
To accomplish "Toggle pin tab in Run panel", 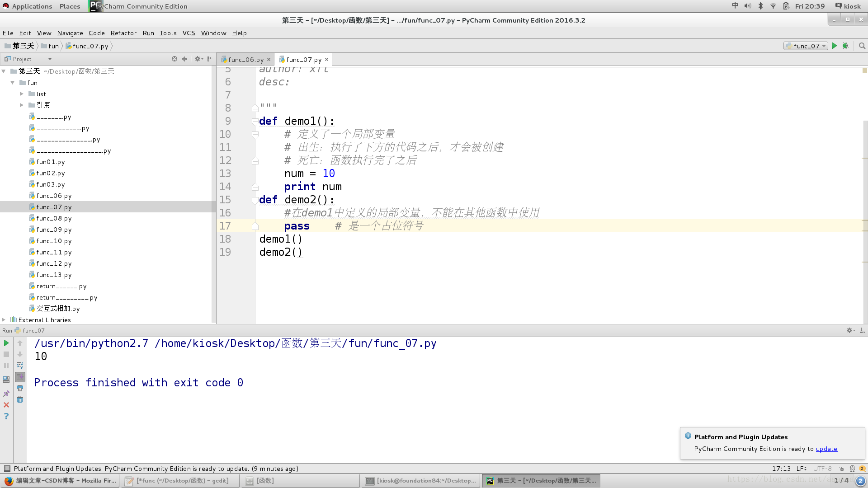I will [x=6, y=394].
